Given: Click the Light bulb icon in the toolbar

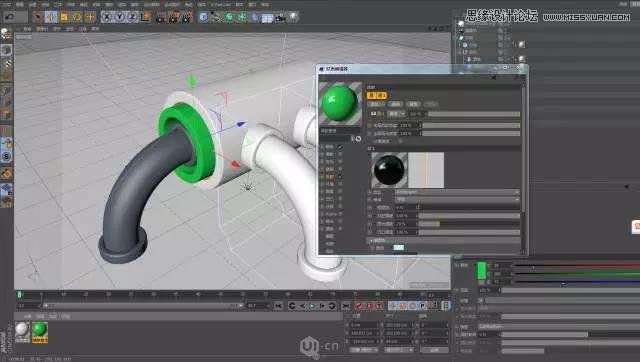Looking at the screenshot, I should pos(293,17).
